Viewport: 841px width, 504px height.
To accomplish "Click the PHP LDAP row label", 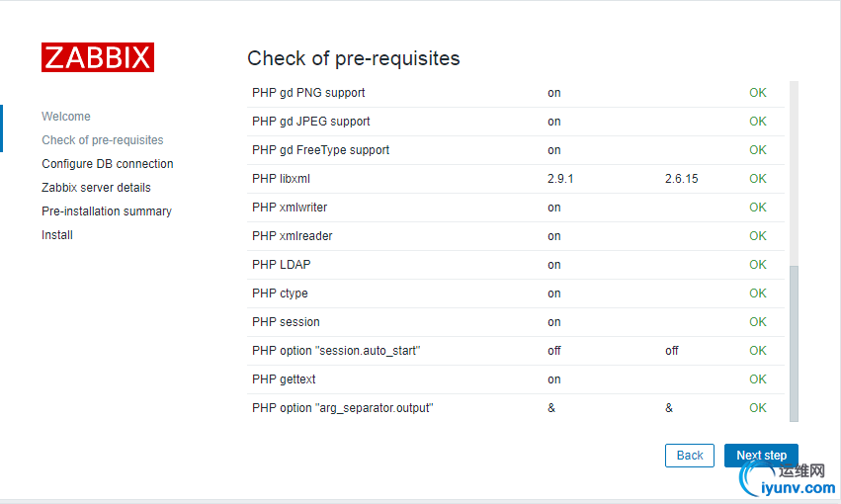I will 281,265.
